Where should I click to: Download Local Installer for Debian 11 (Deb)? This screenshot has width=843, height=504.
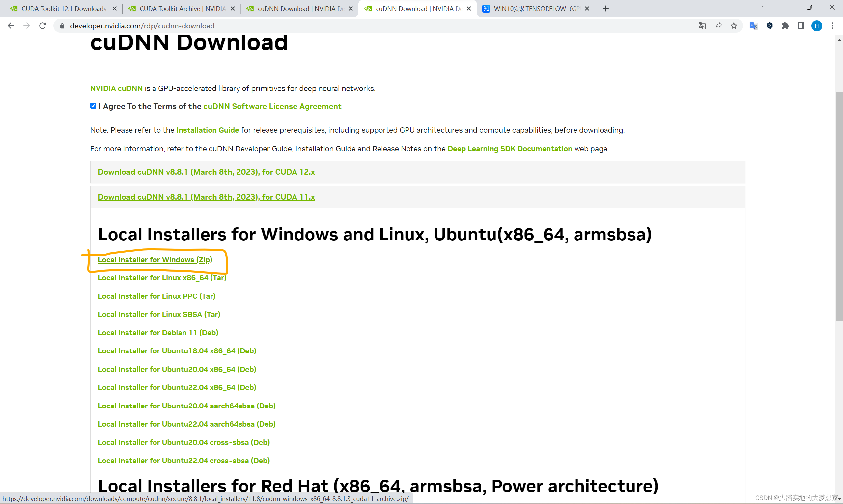pyautogui.click(x=158, y=332)
